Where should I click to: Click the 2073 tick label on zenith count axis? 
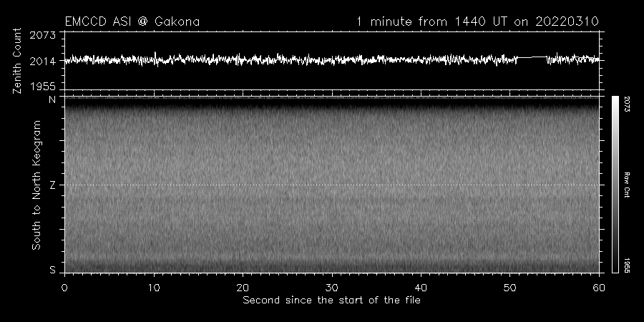pos(42,35)
